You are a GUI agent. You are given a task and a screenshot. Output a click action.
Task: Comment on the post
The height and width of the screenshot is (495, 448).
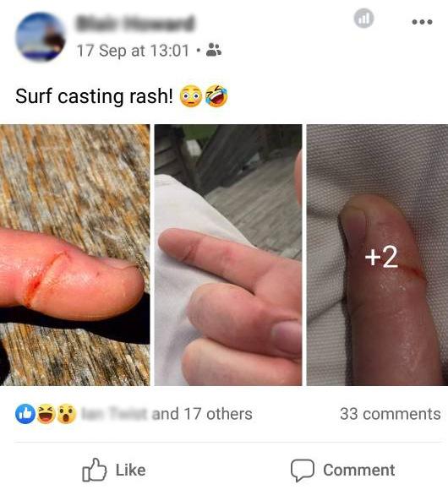click(343, 470)
